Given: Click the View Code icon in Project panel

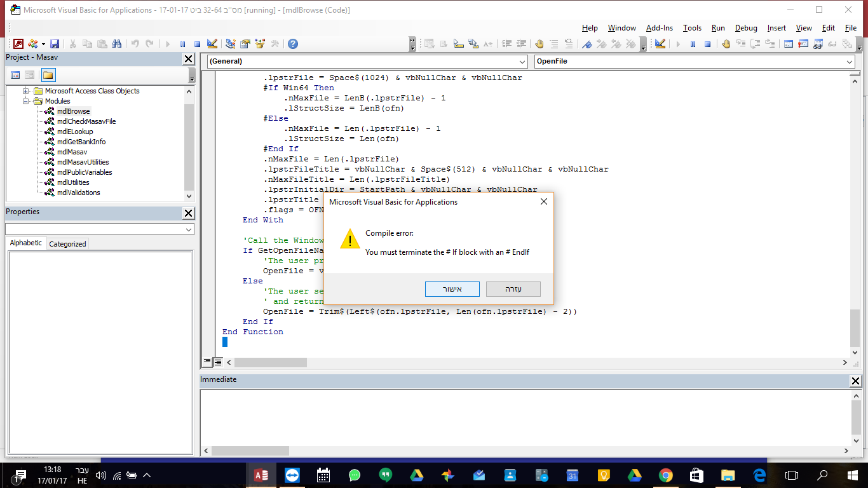Looking at the screenshot, I should [15, 75].
